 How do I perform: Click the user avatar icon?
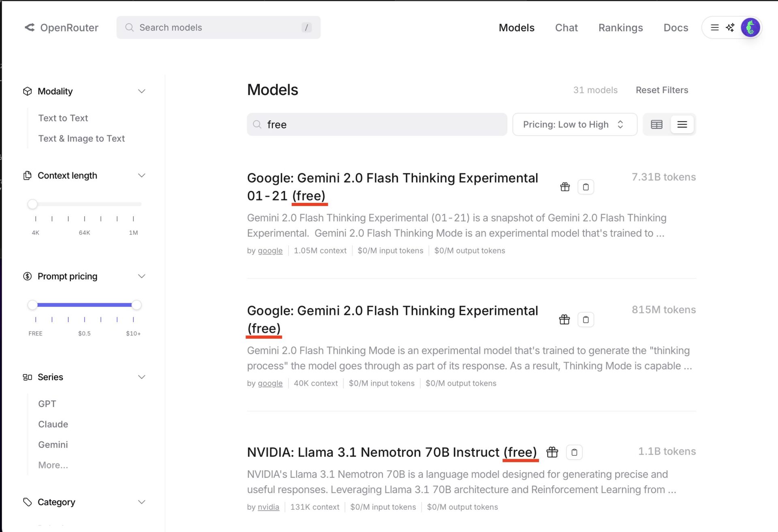750,28
